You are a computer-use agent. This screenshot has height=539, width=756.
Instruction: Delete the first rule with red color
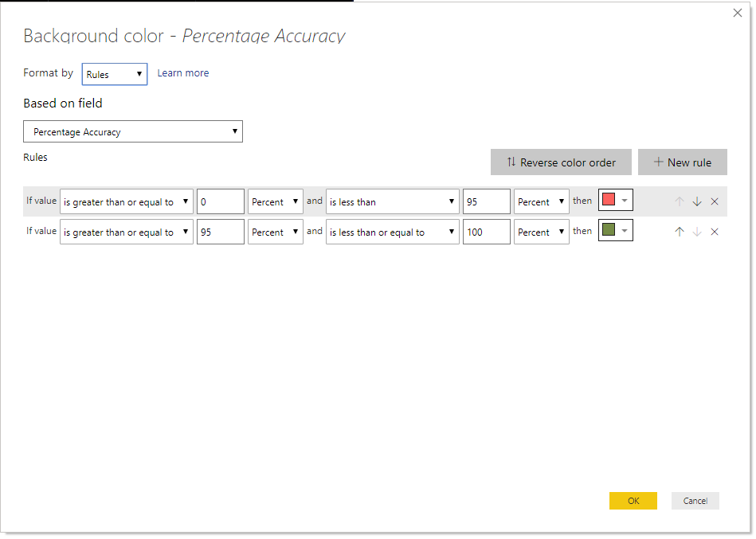coord(715,201)
